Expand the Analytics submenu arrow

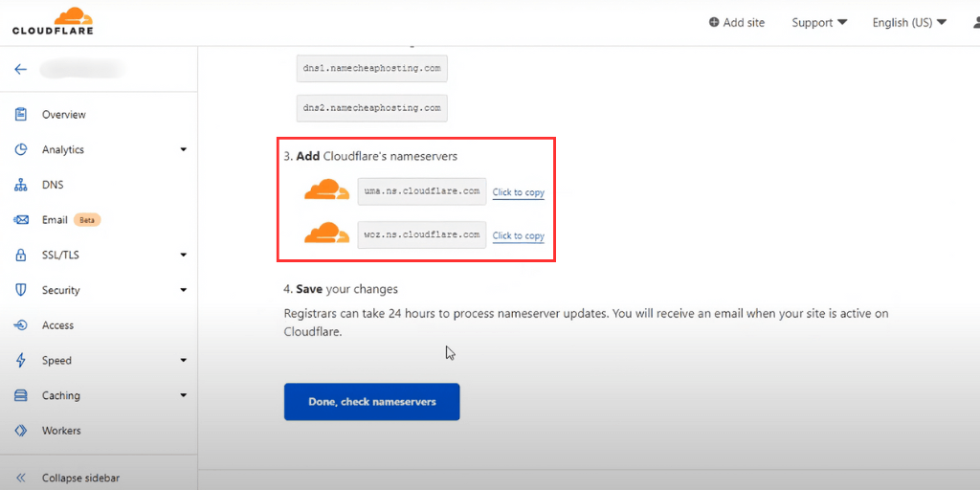pyautogui.click(x=183, y=150)
